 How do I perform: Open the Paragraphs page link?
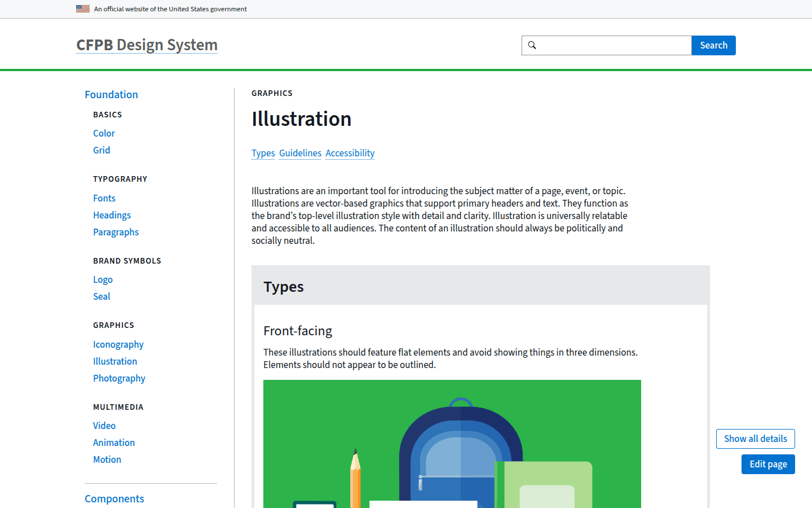pyautogui.click(x=116, y=232)
